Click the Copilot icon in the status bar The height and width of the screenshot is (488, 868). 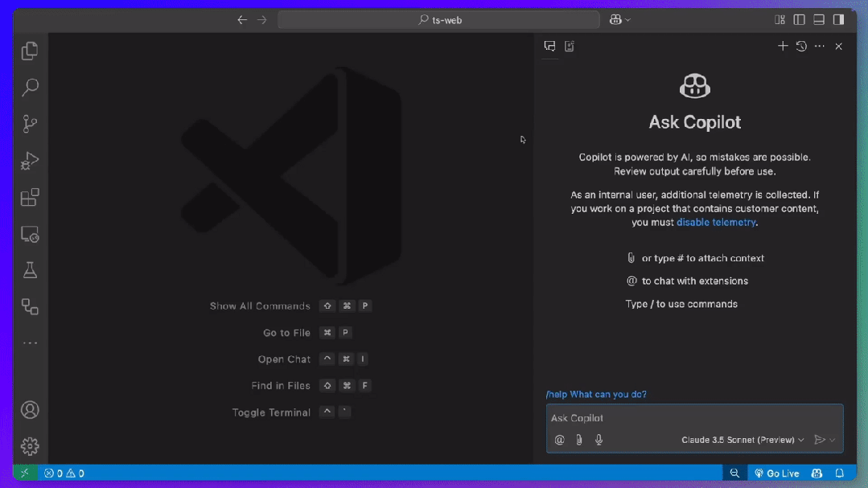point(816,473)
